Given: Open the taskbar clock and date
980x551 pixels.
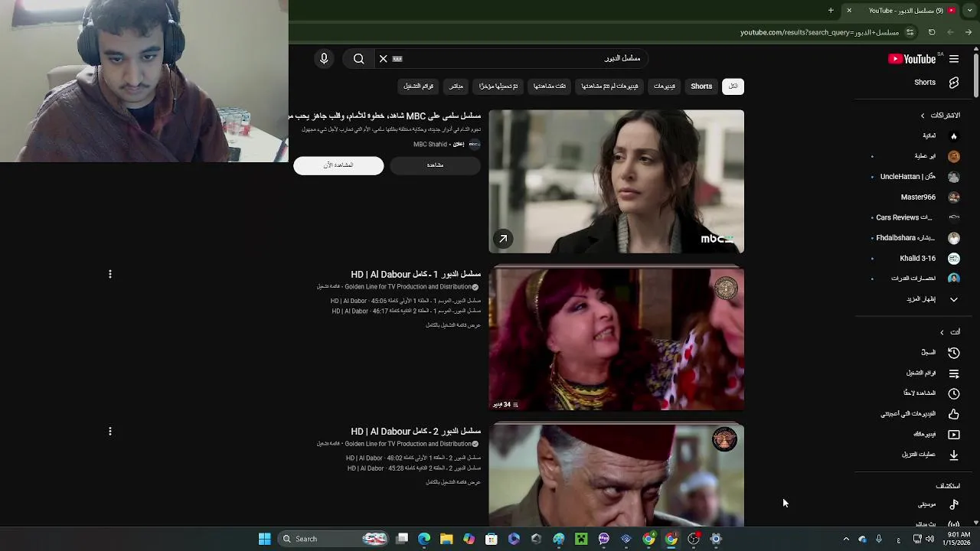Looking at the screenshot, I should click(x=956, y=539).
